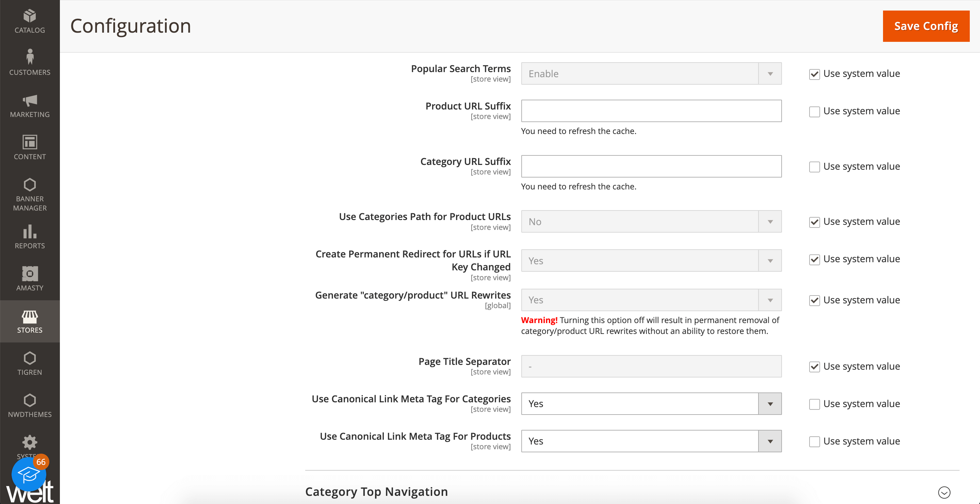Open the Tigren hexagon icon
Image resolution: width=980 pixels, height=504 pixels.
[x=30, y=358]
